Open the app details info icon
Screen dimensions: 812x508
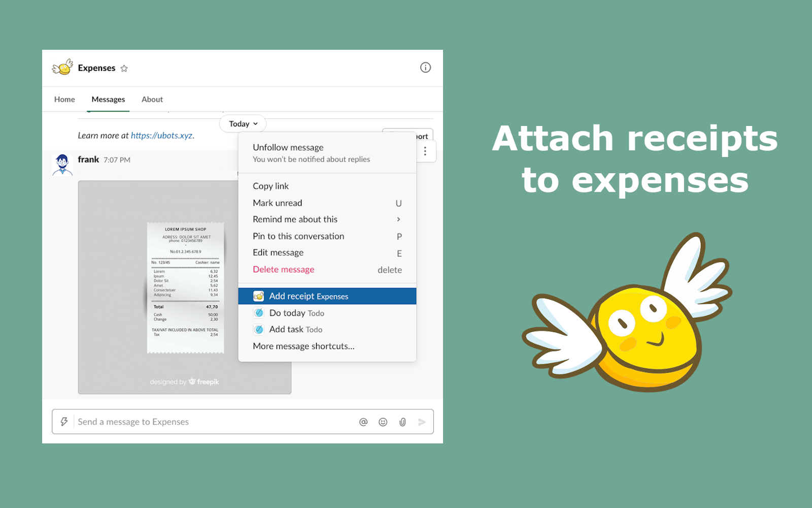click(425, 68)
